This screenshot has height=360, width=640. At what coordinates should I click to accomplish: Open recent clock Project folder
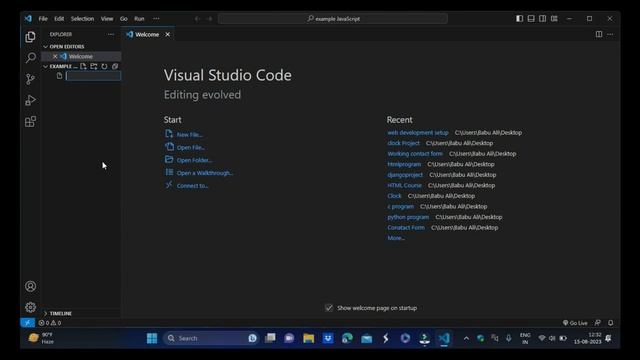[x=403, y=143]
